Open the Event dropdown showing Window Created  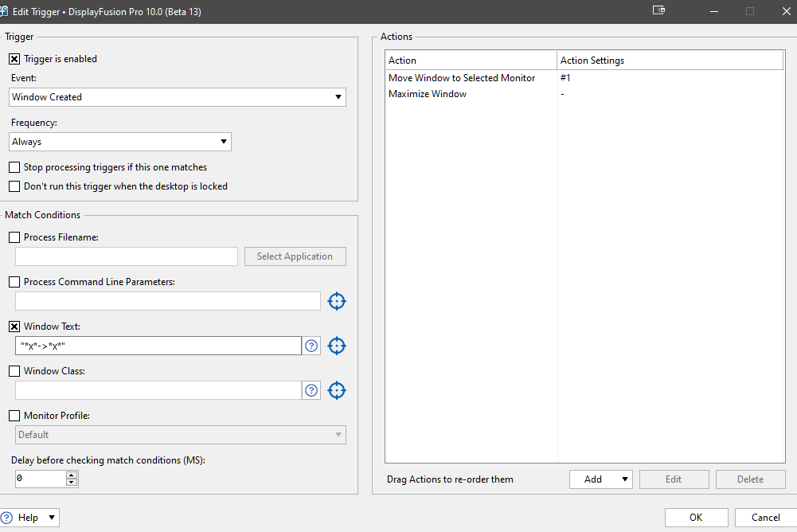click(x=178, y=97)
